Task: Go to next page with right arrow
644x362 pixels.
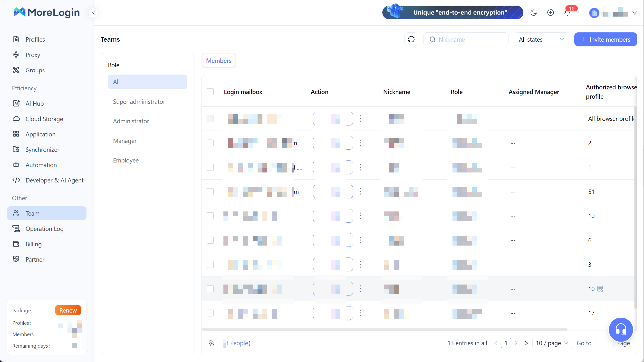Action: tap(526, 343)
